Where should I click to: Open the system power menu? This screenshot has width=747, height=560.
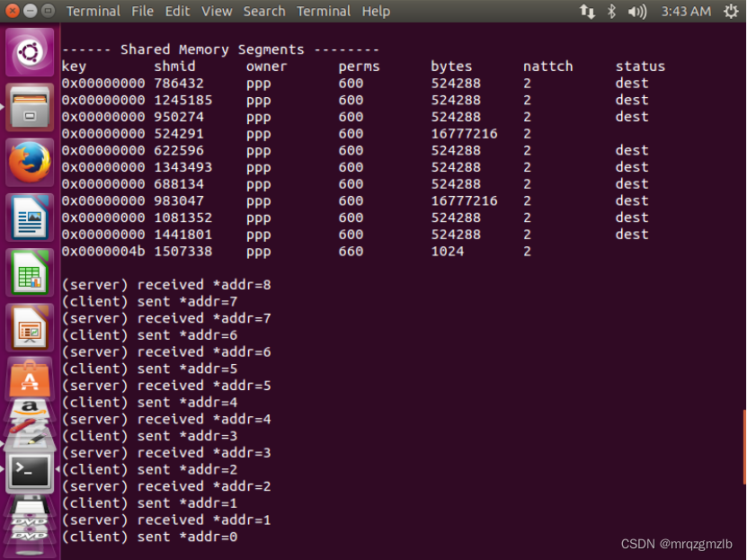(730, 11)
